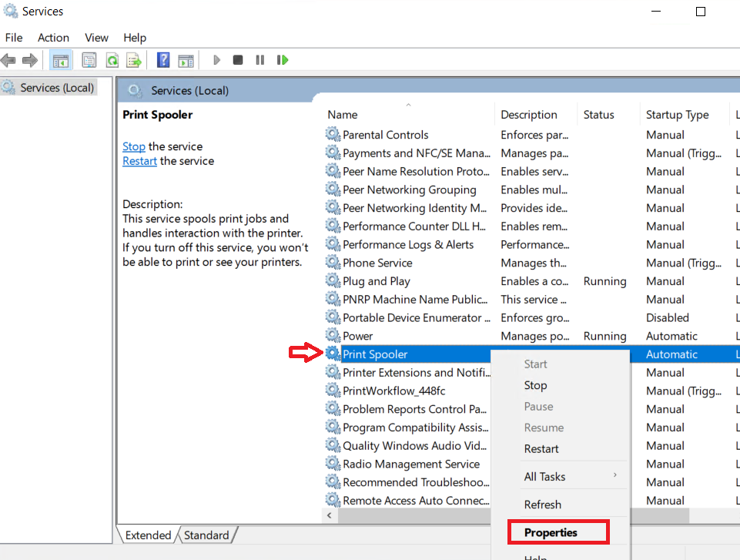740x560 pixels.
Task: Open the File menu
Action: pyautogui.click(x=14, y=38)
